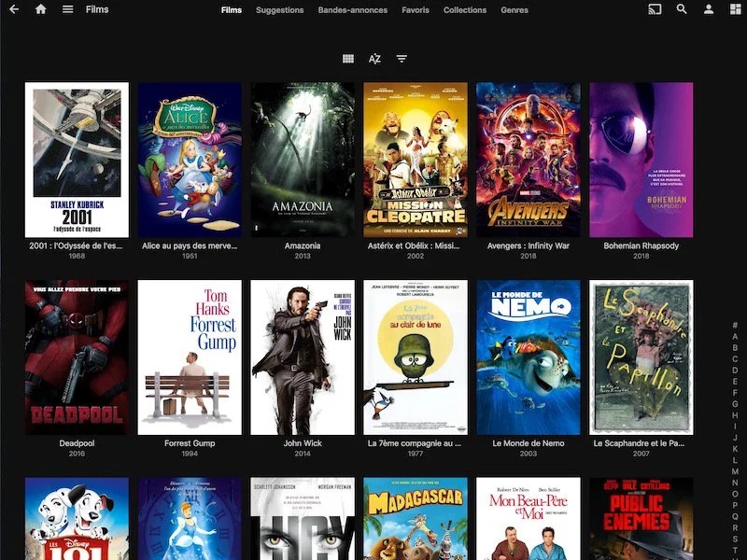This screenshot has height=560, width=747.
Task: Switch to the Bandes-annonces tab
Action: click(353, 10)
